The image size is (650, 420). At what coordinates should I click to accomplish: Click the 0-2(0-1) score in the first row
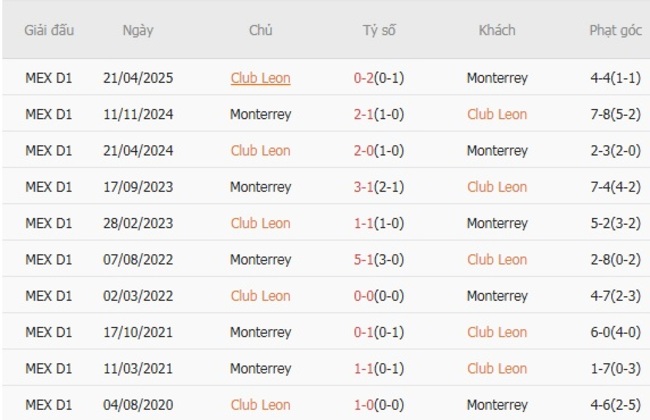tap(379, 78)
